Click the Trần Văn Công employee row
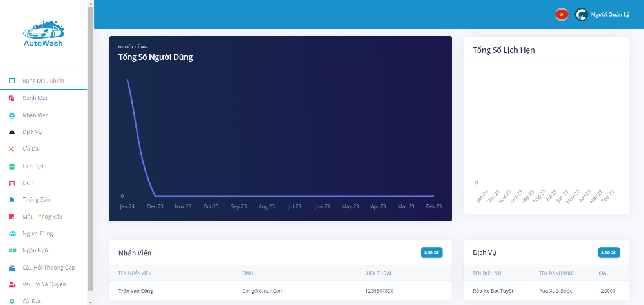The height and width of the screenshot is (305, 644). point(280,291)
